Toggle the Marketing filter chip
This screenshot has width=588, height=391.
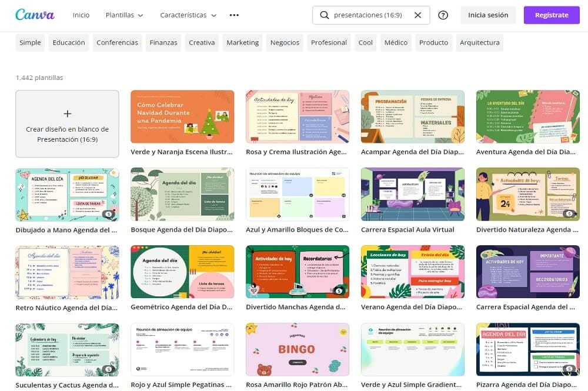pos(242,42)
